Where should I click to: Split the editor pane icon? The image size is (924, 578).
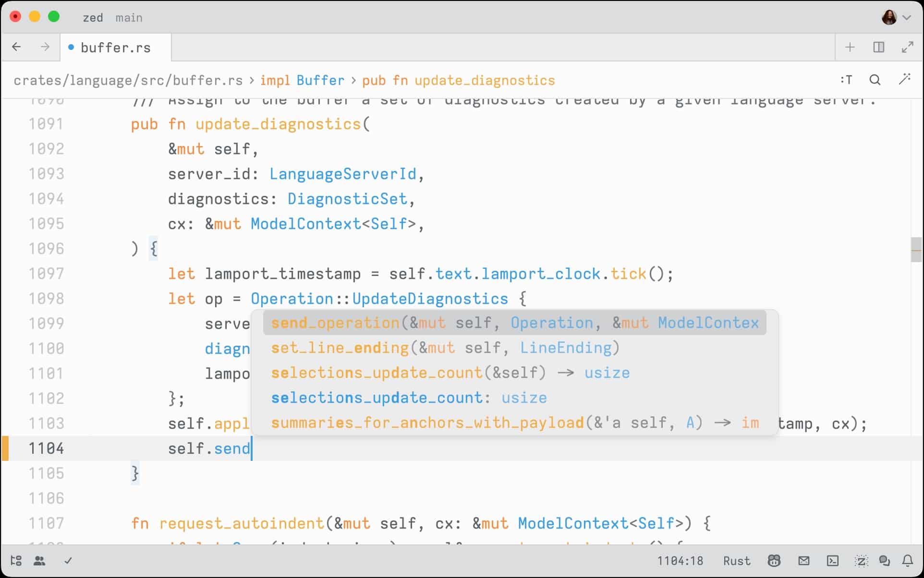(x=879, y=47)
